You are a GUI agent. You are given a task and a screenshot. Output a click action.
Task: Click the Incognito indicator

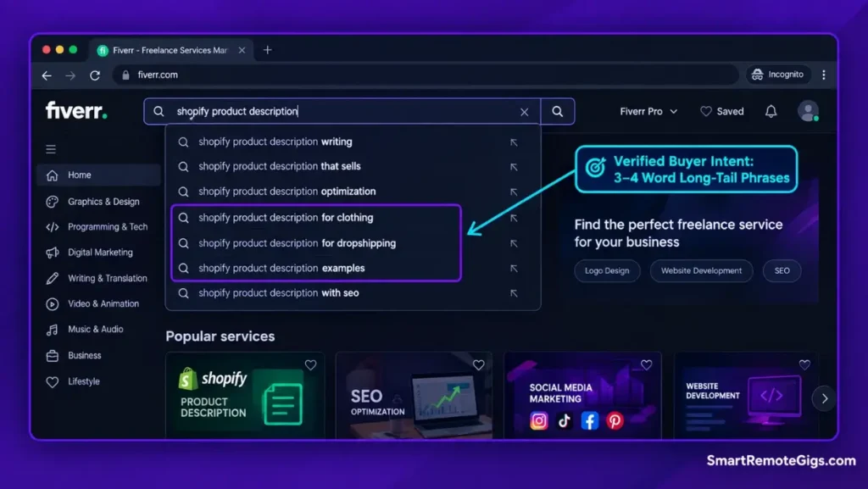(778, 74)
